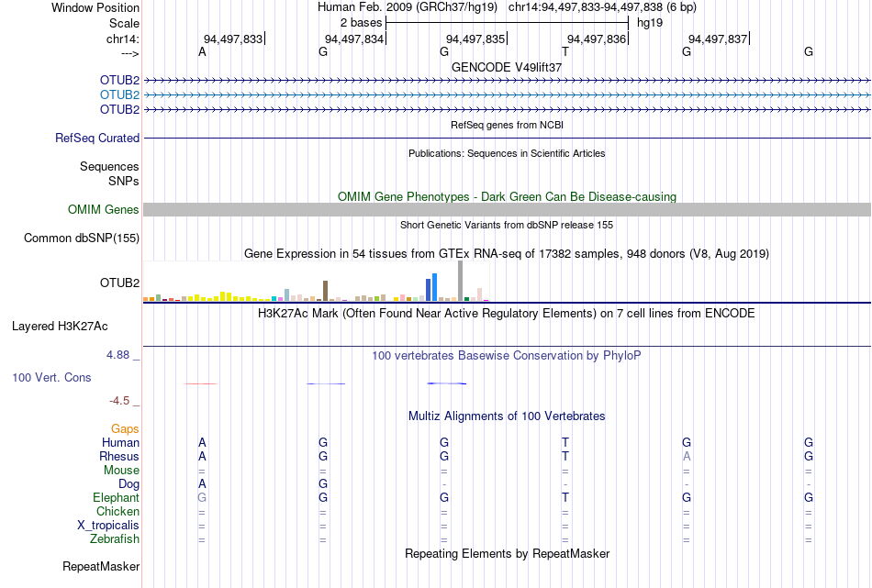Open the RefSeq Curated track label
Image resolution: width=872 pixels, height=588 pixels.
(x=97, y=138)
